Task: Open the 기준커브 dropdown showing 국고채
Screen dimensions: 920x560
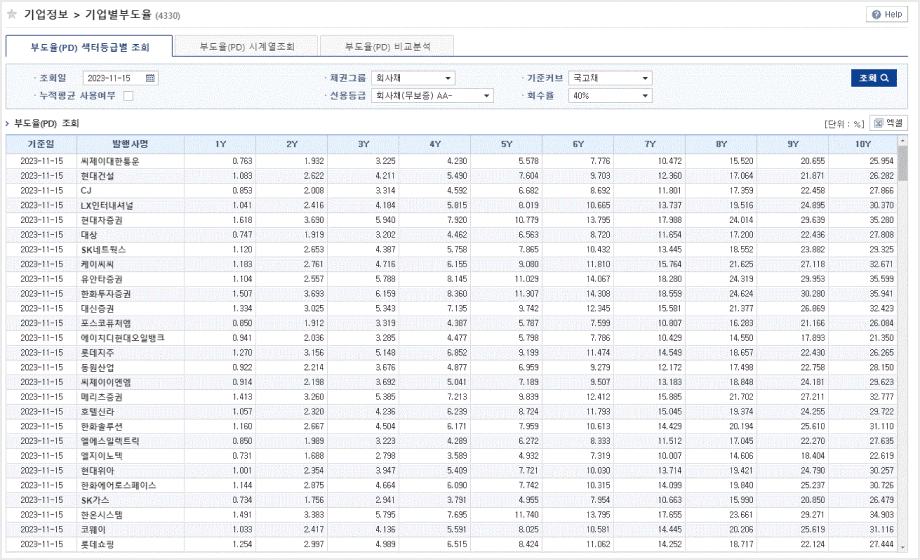Action: pyautogui.click(x=610, y=78)
